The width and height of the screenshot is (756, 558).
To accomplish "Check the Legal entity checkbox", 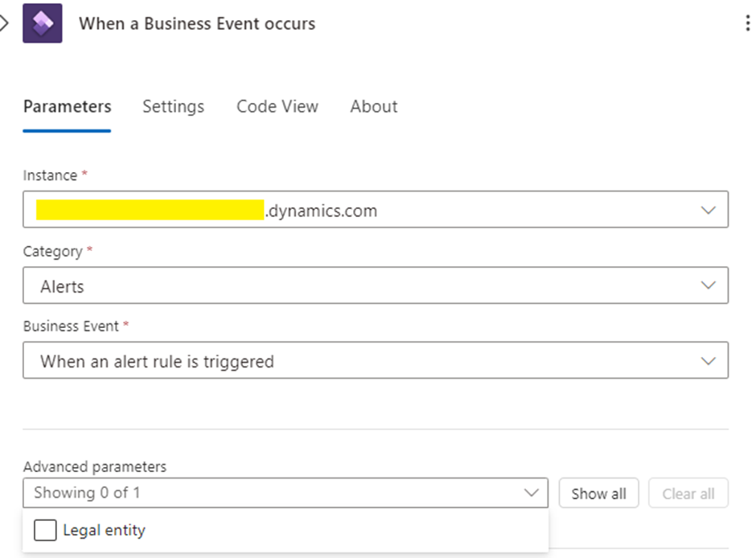I will [45, 530].
